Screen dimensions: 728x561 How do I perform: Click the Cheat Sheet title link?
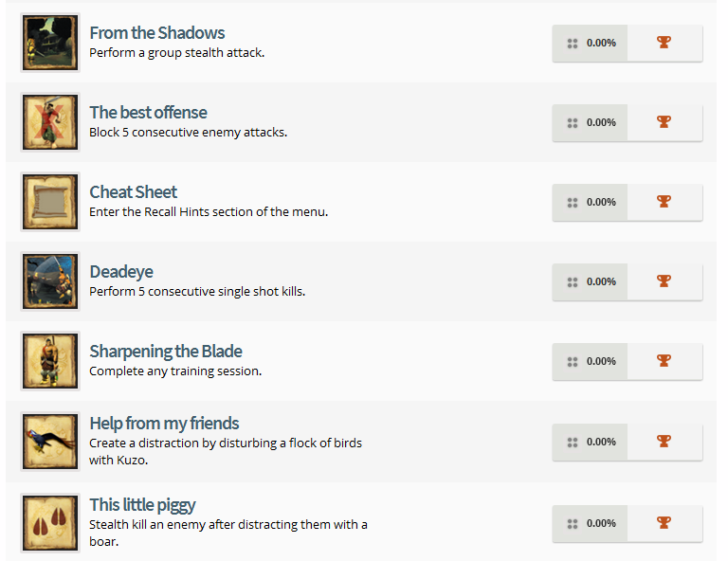tap(133, 192)
